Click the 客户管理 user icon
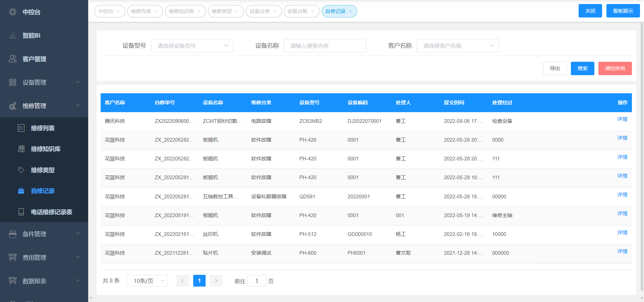 (x=13, y=59)
